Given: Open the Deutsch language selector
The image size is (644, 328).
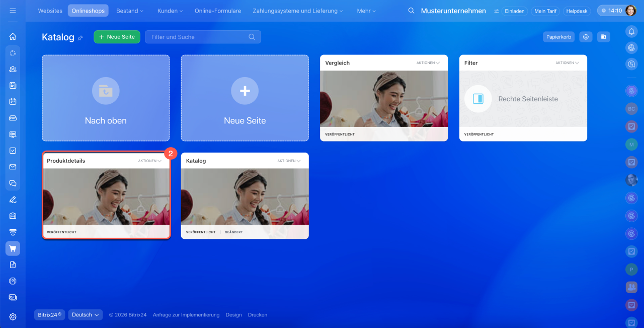Looking at the screenshot, I should pos(86,315).
